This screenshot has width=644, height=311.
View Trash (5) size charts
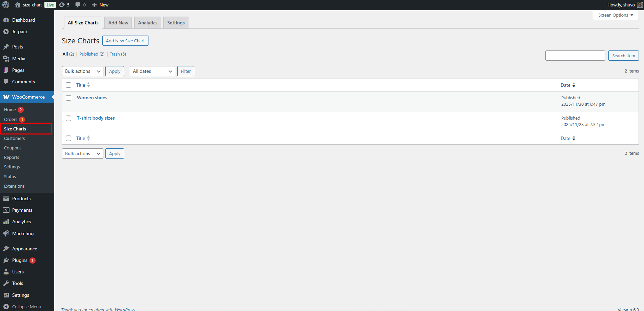coord(118,54)
